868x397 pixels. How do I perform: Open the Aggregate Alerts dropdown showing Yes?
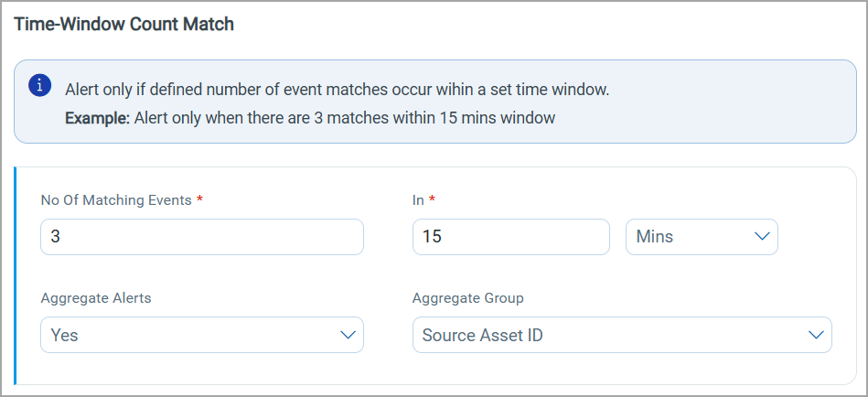201,335
